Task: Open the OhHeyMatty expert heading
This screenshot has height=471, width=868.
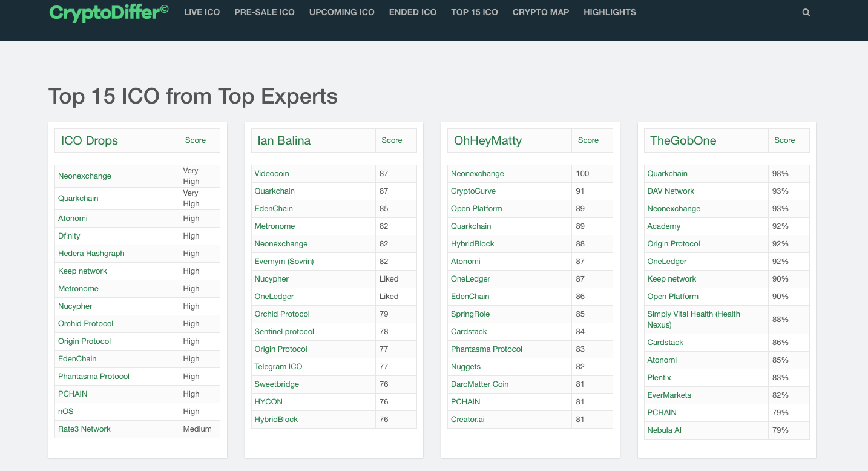Action: click(488, 140)
